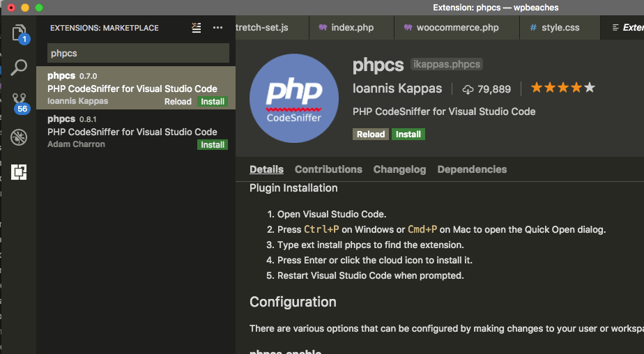The height and width of the screenshot is (354, 644).
Task: Open the Explorer view in activity bar
Action: 19,33
